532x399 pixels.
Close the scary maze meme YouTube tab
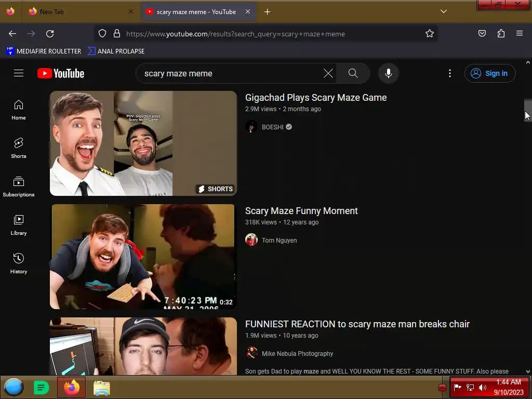pyautogui.click(x=248, y=11)
